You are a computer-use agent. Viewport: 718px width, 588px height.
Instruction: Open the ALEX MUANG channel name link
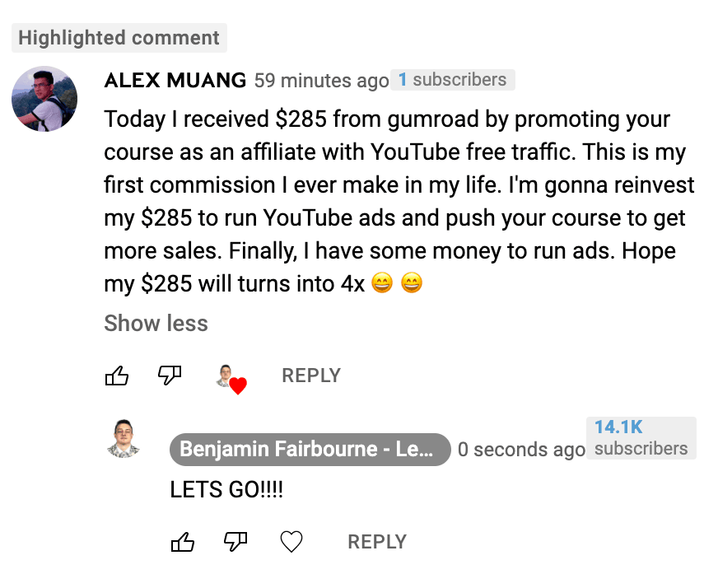point(175,81)
